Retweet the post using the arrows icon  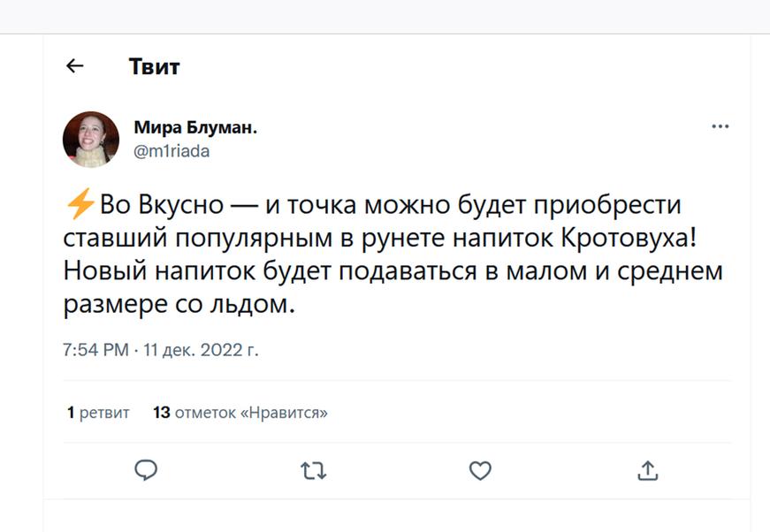[313, 471]
